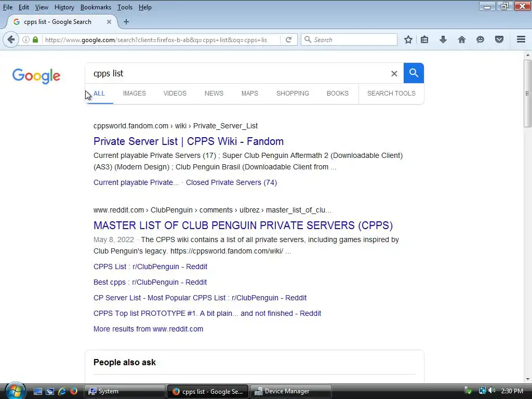Switch to BOOKS results tab
Image resolution: width=532 pixels, height=399 pixels.
point(338,94)
